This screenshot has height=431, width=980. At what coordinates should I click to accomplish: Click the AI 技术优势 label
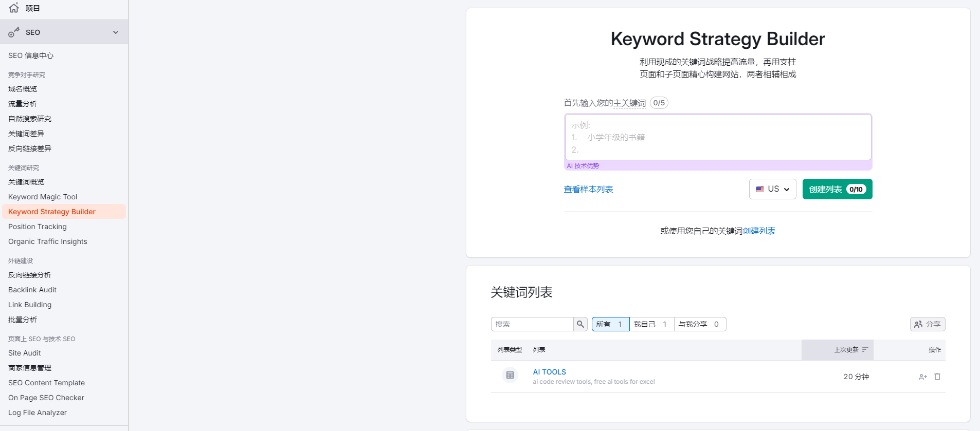[x=583, y=165]
